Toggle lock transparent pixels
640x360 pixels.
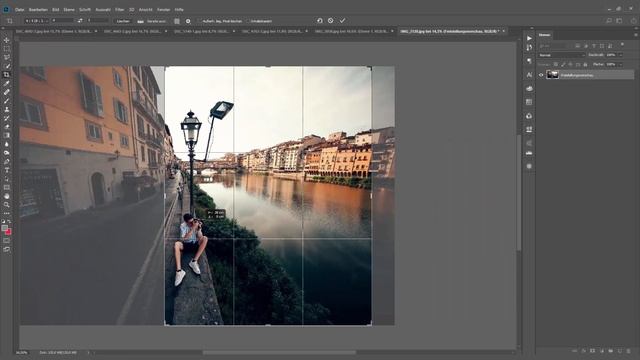pos(556,64)
